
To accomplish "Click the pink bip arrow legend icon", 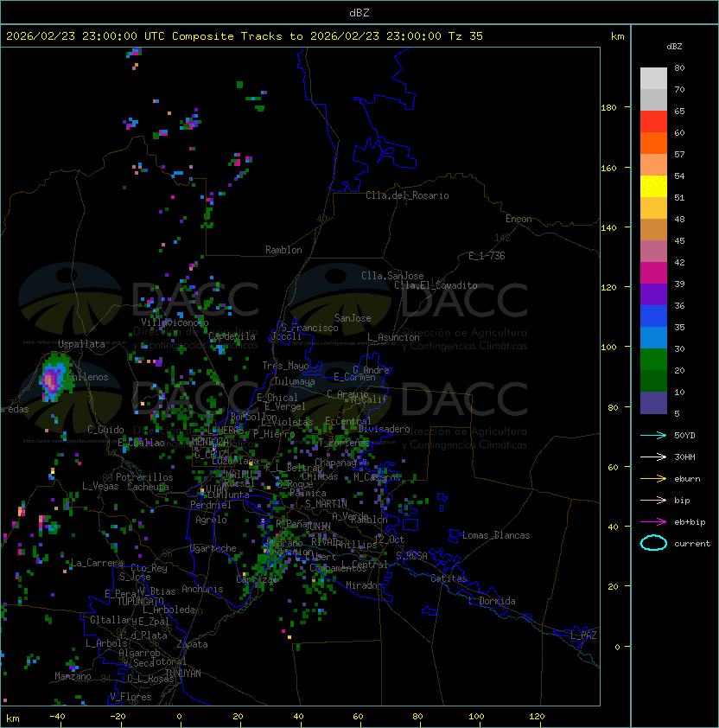I will pyautogui.click(x=653, y=501).
